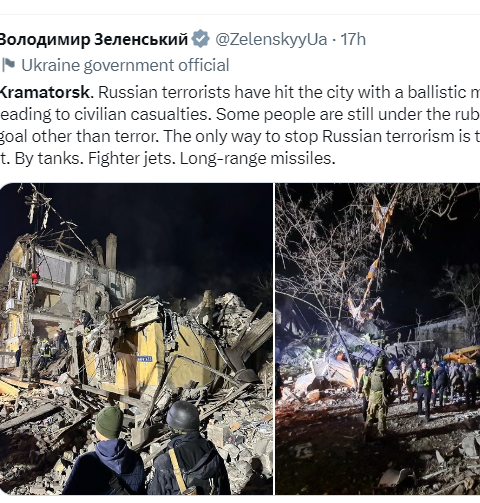Screen dimensions: 480x503
Task: Click the blue verified badge
Action: [200, 39]
